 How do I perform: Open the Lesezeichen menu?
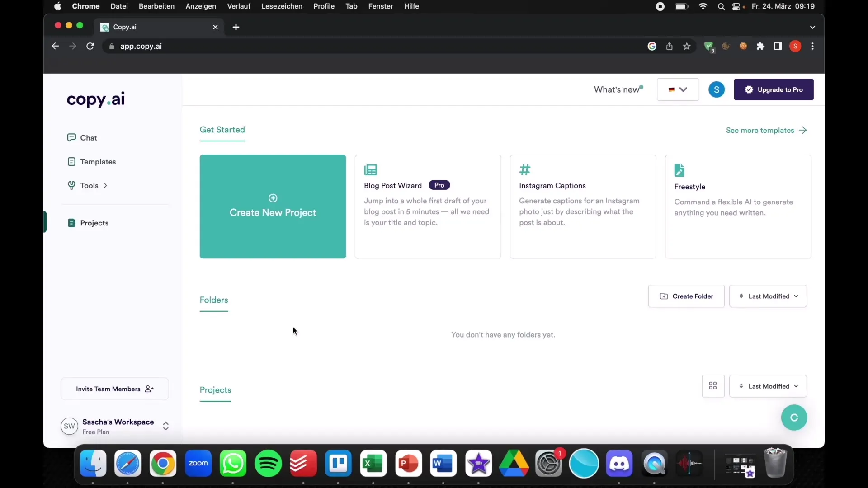(282, 6)
